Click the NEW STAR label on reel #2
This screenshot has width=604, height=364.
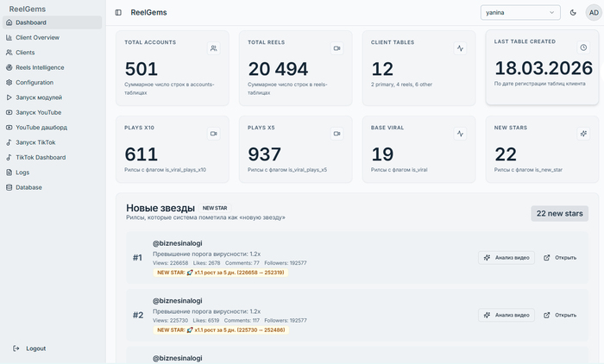pyautogui.click(x=221, y=329)
